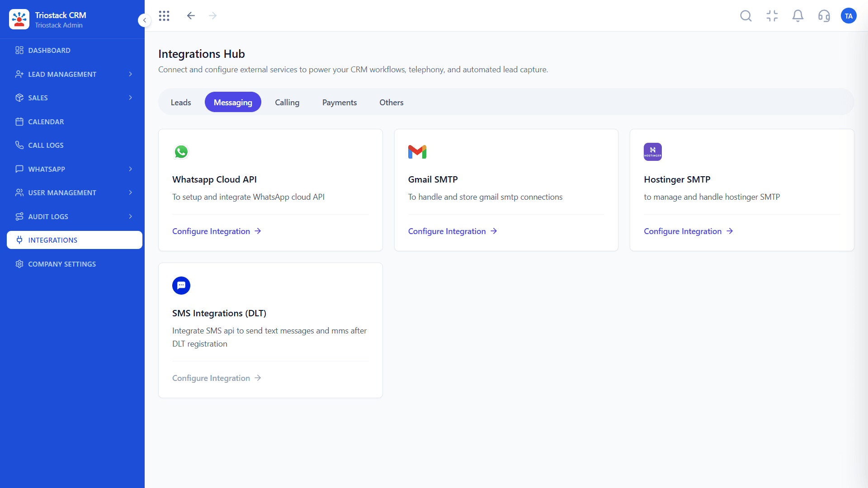Open the Others tab

[392, 102]
